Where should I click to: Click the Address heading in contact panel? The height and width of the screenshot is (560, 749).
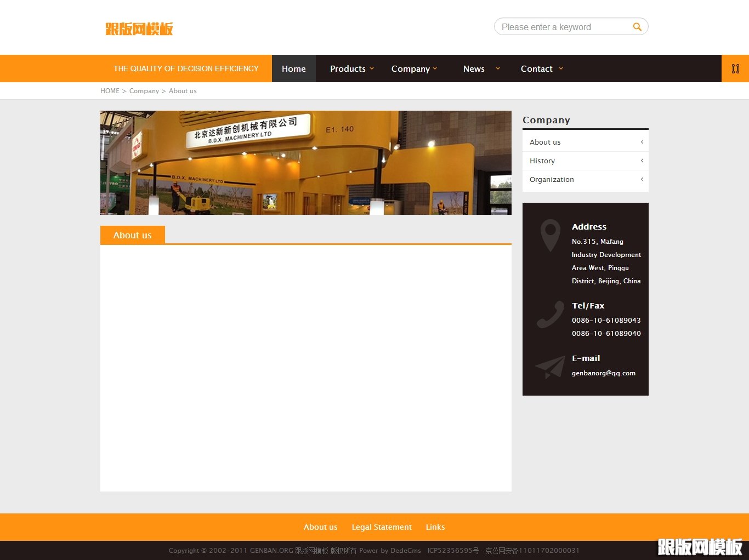point(589,227)
